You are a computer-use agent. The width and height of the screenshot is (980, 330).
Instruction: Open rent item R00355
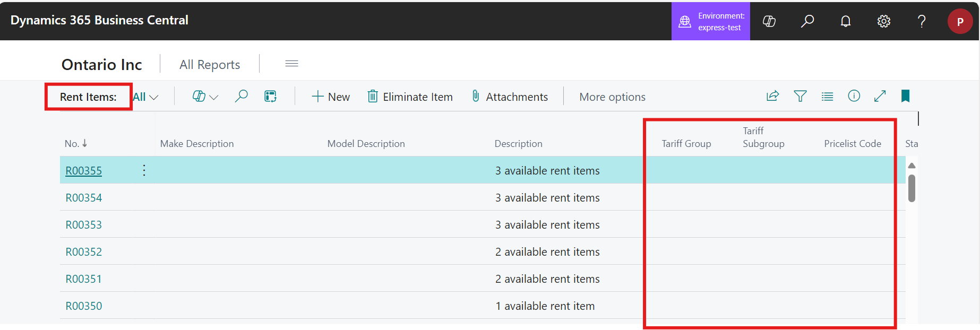[x=83, y=171]
